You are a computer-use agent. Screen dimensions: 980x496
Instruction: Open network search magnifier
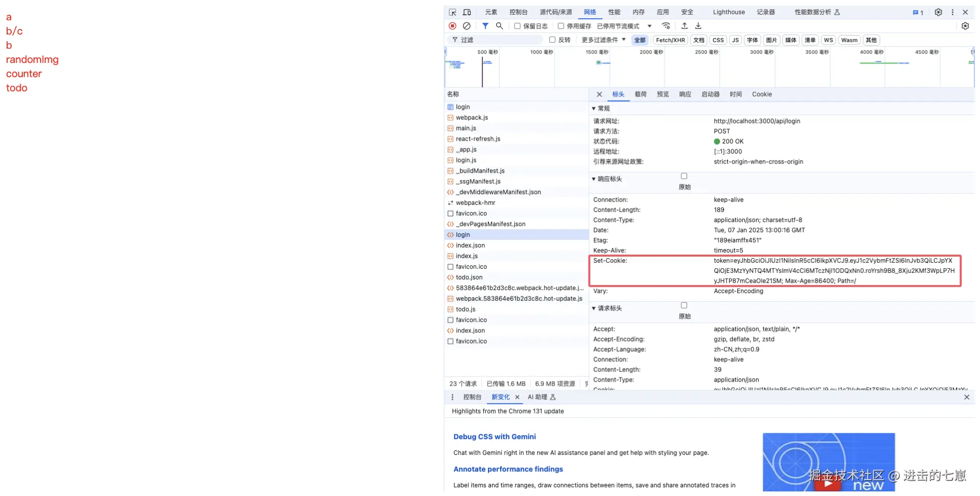pyautogui.click(x=500, y=26)
